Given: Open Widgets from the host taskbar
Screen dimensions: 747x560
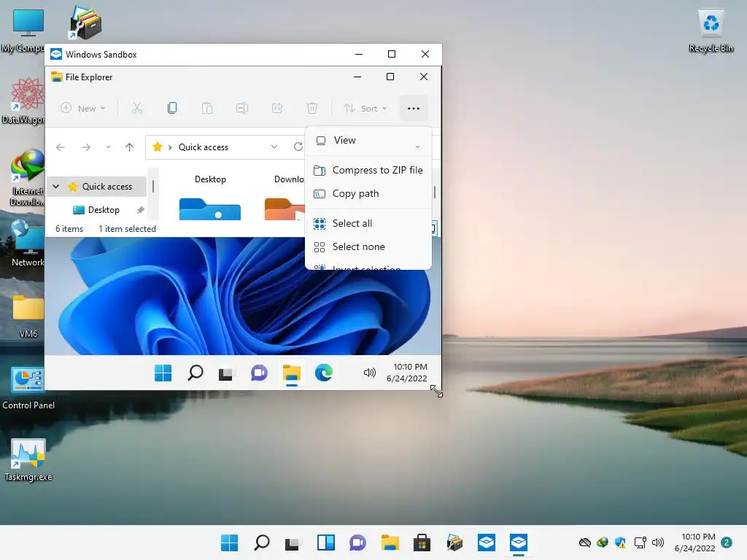Looking at the screenshot, I should click(326, 542).
